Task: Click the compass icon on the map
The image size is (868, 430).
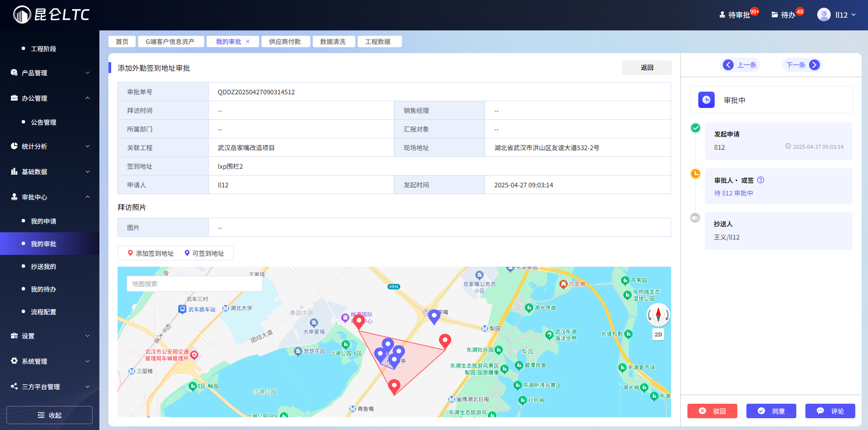Action: pos(658,315)
